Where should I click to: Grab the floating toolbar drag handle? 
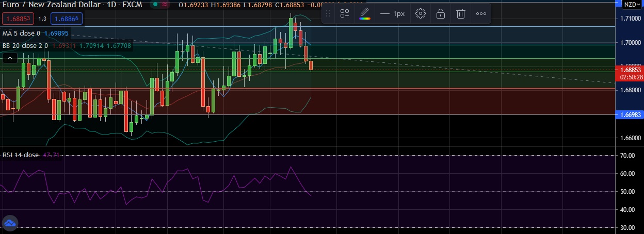328,14
